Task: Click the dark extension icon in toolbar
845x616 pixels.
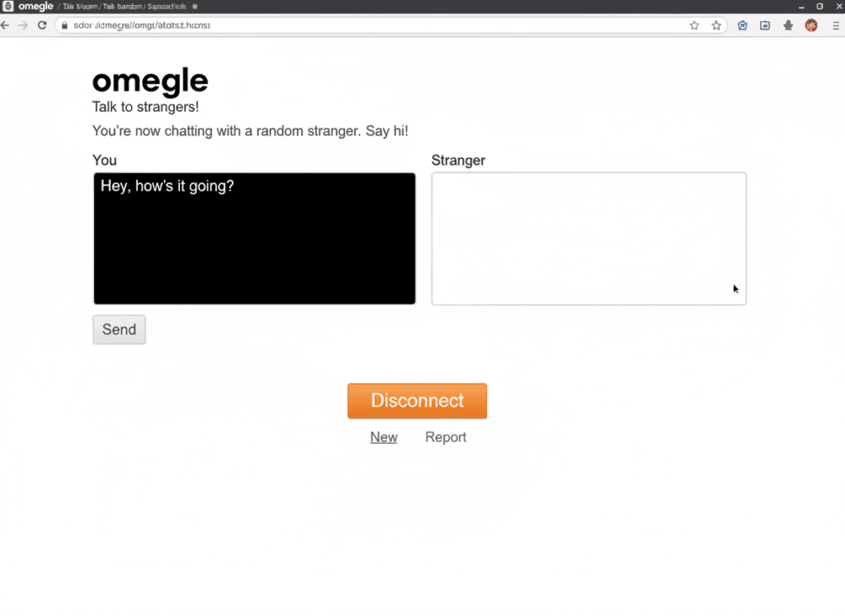Action: point(788,25)
